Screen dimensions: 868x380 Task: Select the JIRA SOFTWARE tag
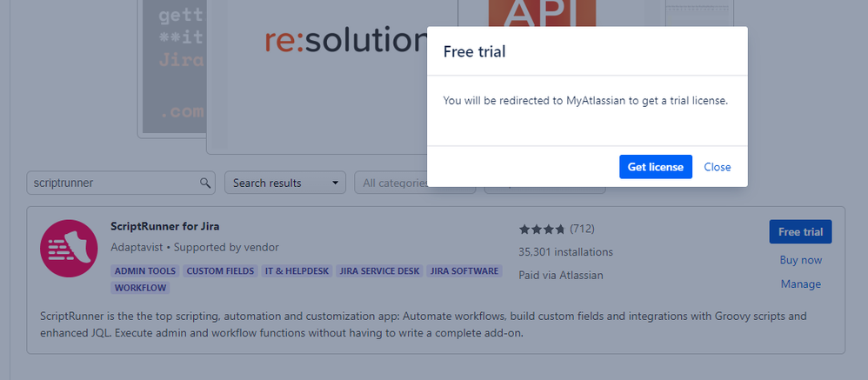click(464, 271)
